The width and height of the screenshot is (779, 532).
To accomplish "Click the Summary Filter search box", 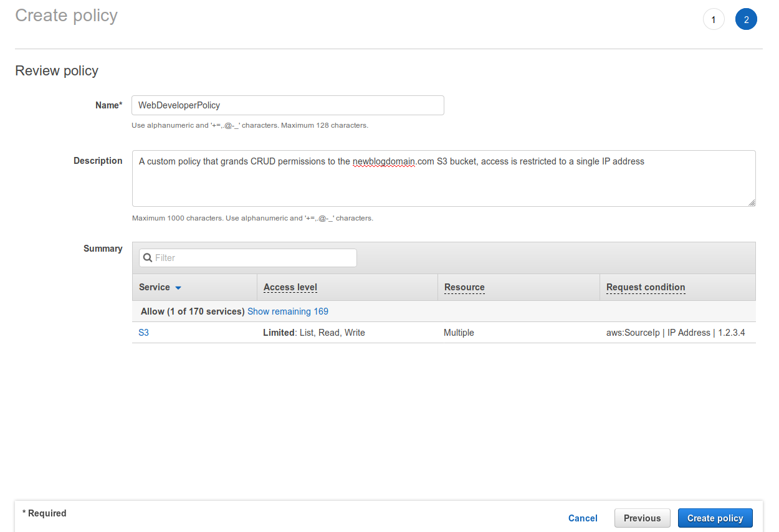I will (x=248, y=258).
